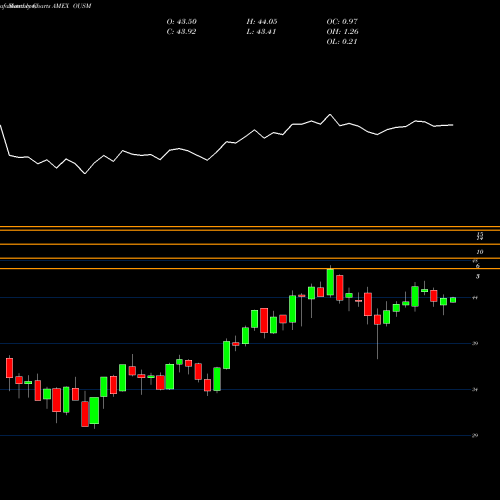Image resolution: width=500 pixels, height=500 pixels.
Task: Click the open price value O: 43.50
Action: coord(182,22)
